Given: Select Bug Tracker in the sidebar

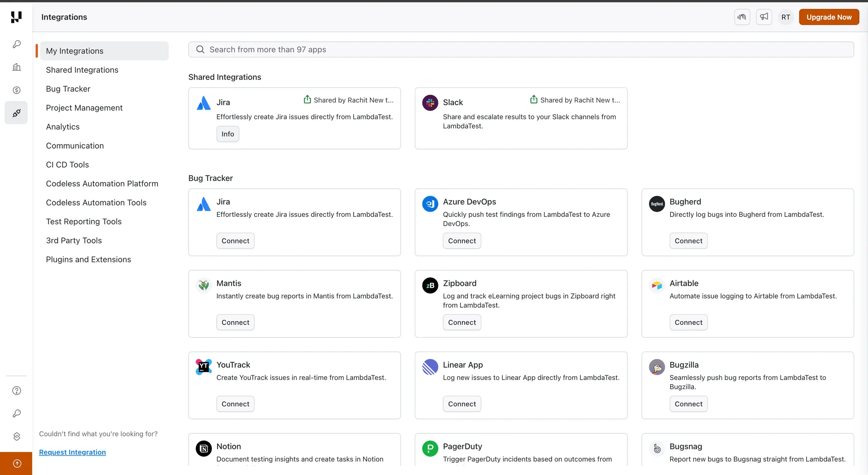Looking at the screenshot, I should (x=68, y=89).
